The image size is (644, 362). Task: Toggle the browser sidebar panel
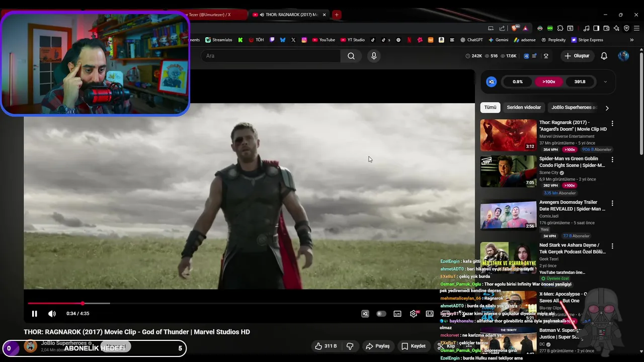coord(596,28)
